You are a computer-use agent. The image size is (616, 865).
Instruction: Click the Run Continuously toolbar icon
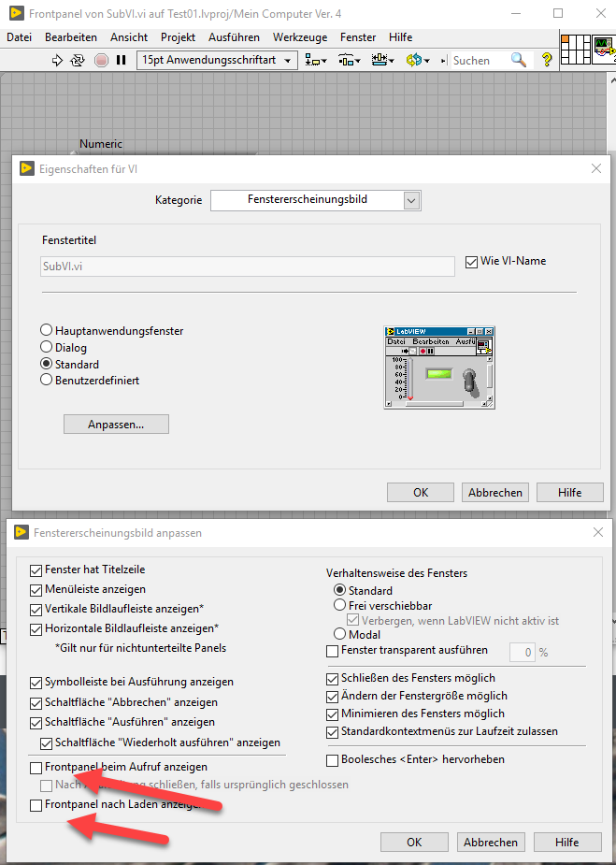point(78,60)
